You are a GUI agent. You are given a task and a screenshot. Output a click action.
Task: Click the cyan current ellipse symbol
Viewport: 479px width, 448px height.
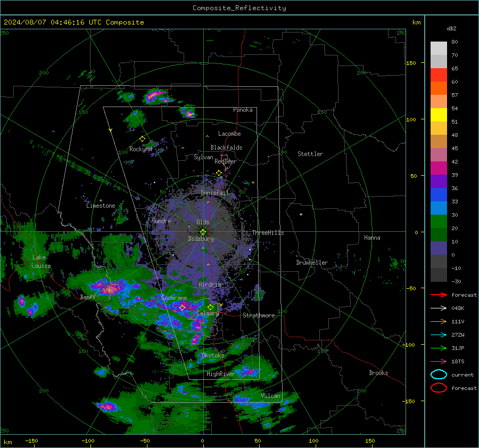(439, 374)
